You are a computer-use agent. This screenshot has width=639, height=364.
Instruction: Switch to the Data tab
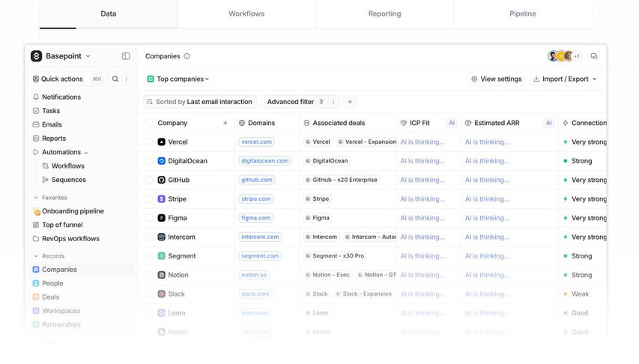109,14
